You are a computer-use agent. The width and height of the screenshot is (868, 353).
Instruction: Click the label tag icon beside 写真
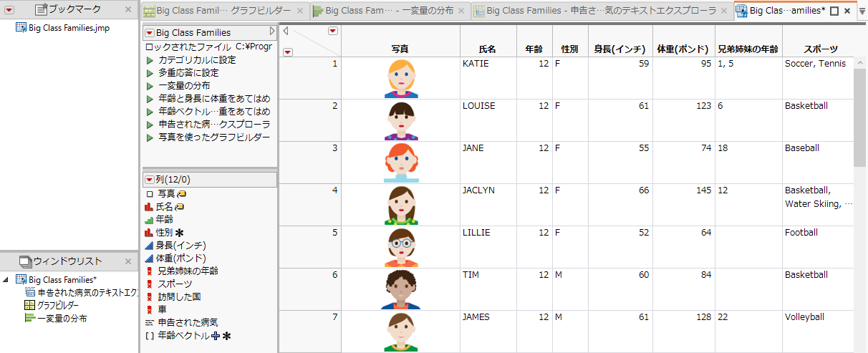182,193
